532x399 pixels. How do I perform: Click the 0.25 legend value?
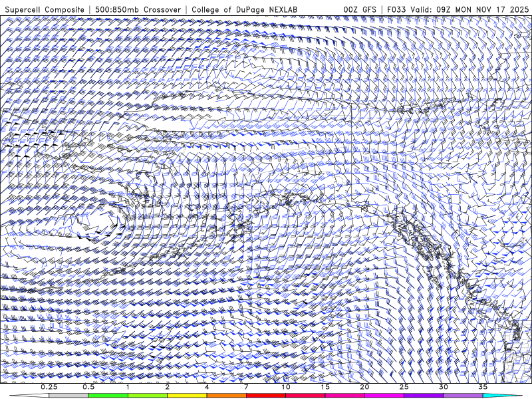click(x=49, y=387)
